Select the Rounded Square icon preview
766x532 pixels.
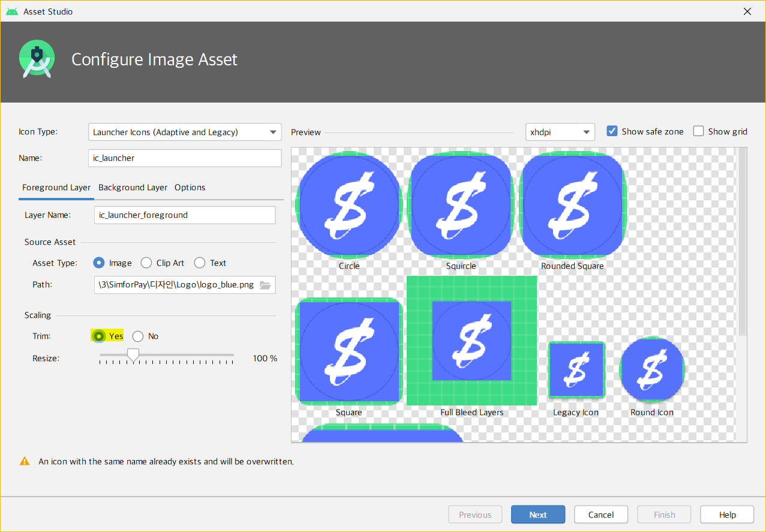[x=572, y=205]
